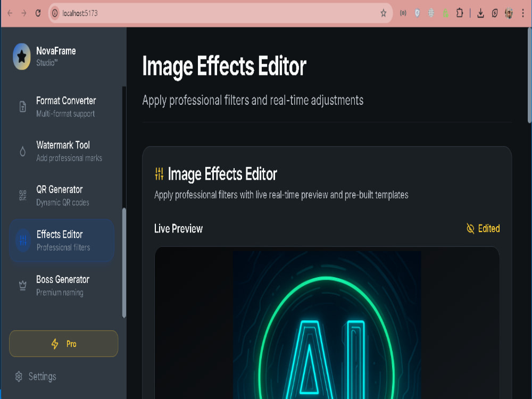Go forward in browser history

[24, 13]
